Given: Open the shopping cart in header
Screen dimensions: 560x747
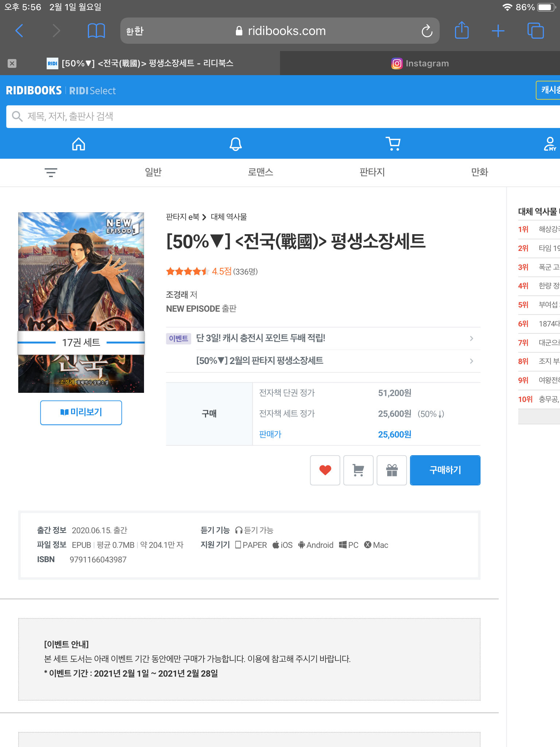Looking at the screenshot, I should click(393, 144).
